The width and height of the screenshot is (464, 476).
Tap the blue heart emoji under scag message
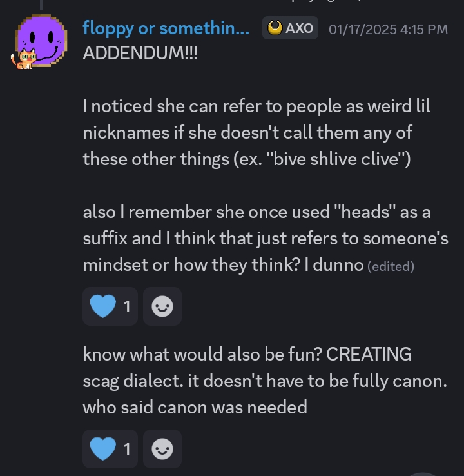coord(102,449)
